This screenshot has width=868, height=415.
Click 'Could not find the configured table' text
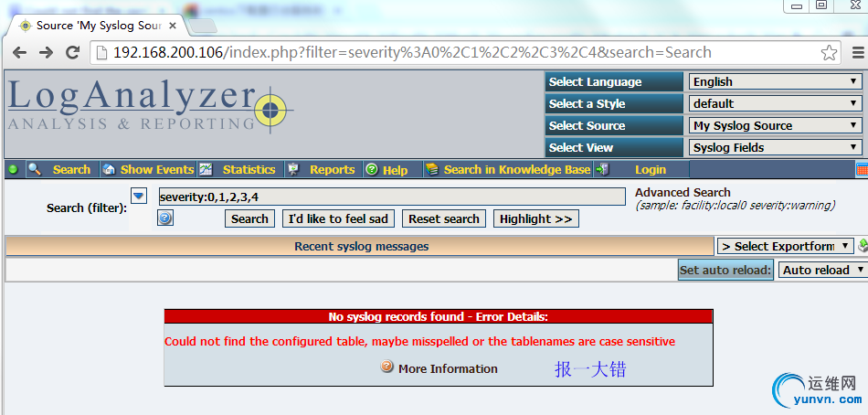point(419,341)
